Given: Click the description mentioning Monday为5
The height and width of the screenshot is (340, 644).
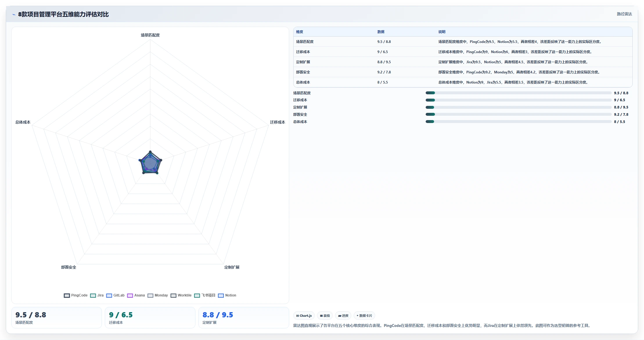Looking at the screenshot, I should (x=519, y=72).
